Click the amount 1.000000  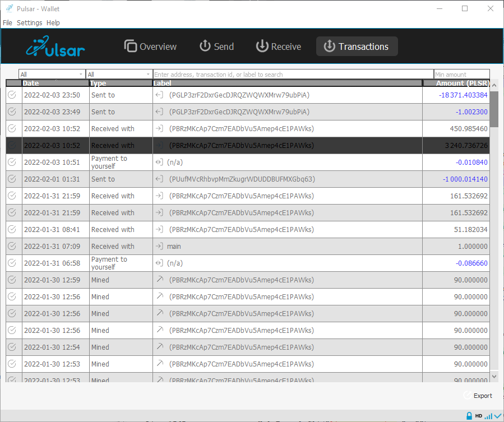click(x=473, y=246)
